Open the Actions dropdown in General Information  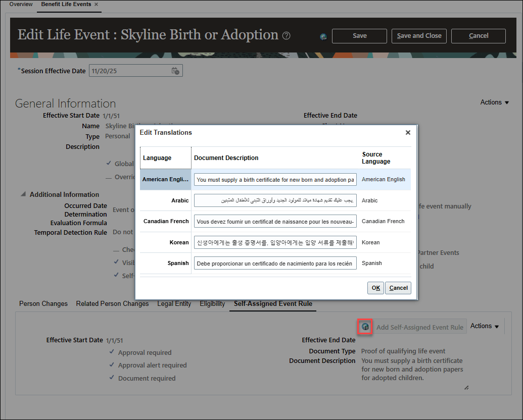pyautogui.click(x=494, y=102)
